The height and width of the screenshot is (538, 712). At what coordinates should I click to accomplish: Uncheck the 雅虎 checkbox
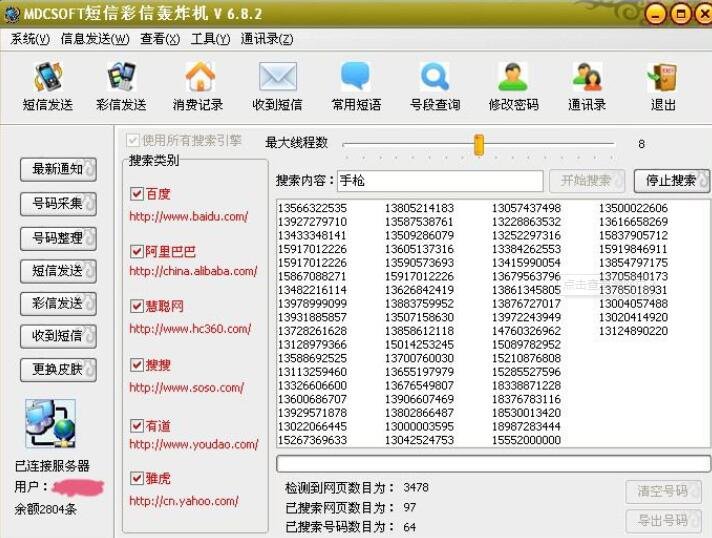pyautogui.click(x=136, y=478)
